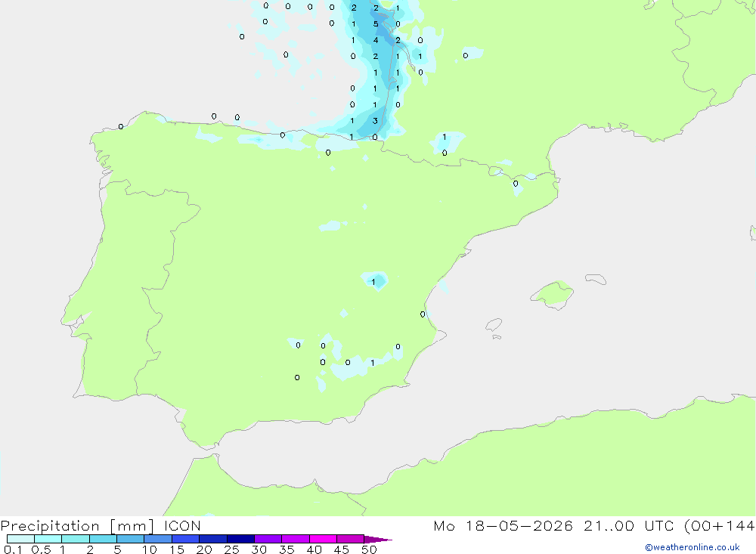Click the above-50 mm arrow tip of legend
The width and height of the screenshot is (756, 554).
click(x=378, y=539)
